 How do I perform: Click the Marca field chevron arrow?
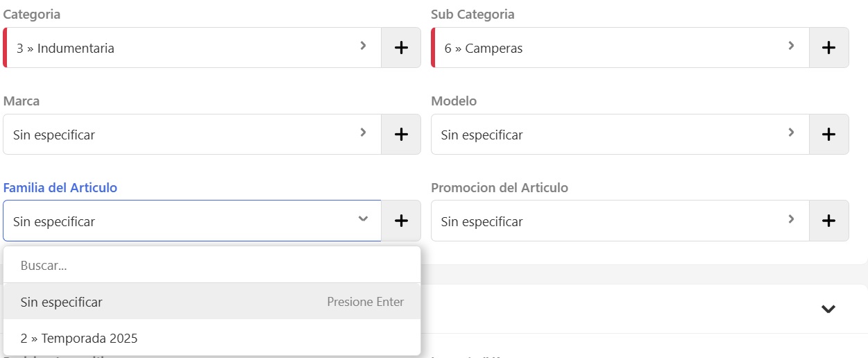(x=363, y=133)
